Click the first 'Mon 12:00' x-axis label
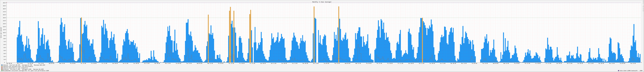 click(20, 63)
